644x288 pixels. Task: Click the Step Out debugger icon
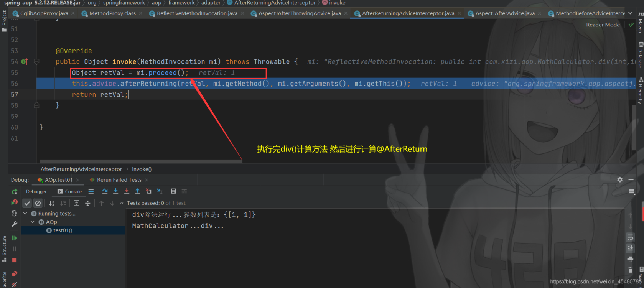pos(137,191)
